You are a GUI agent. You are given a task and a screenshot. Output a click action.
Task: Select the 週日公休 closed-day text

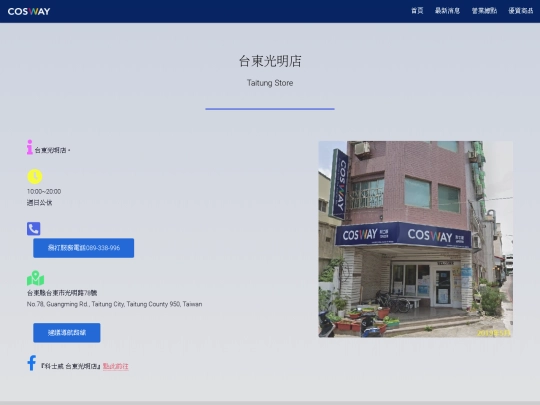pos(40,202)
